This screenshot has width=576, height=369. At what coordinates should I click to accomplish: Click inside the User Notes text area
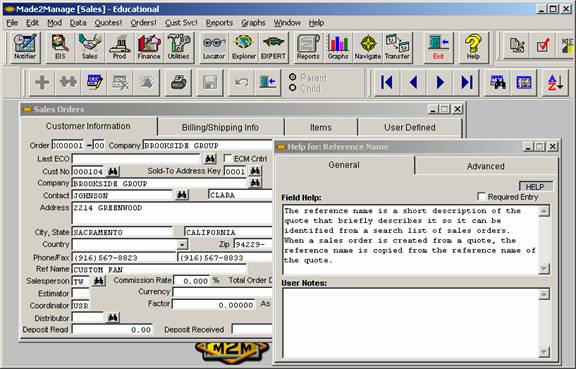point(411,323)
